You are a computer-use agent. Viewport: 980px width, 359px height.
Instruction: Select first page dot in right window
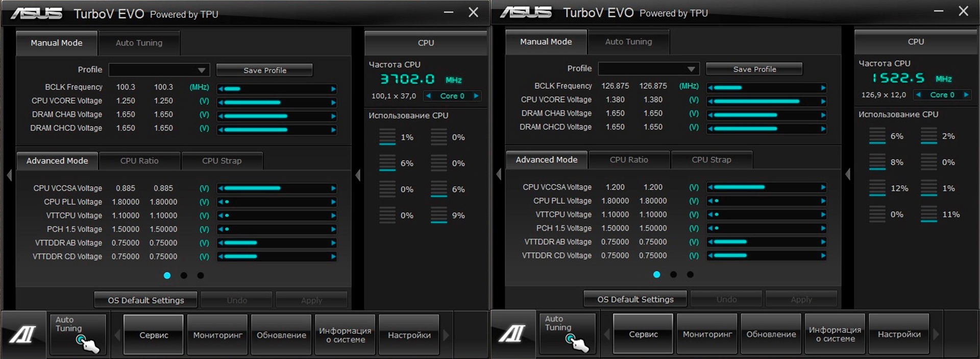coord(657,274)
